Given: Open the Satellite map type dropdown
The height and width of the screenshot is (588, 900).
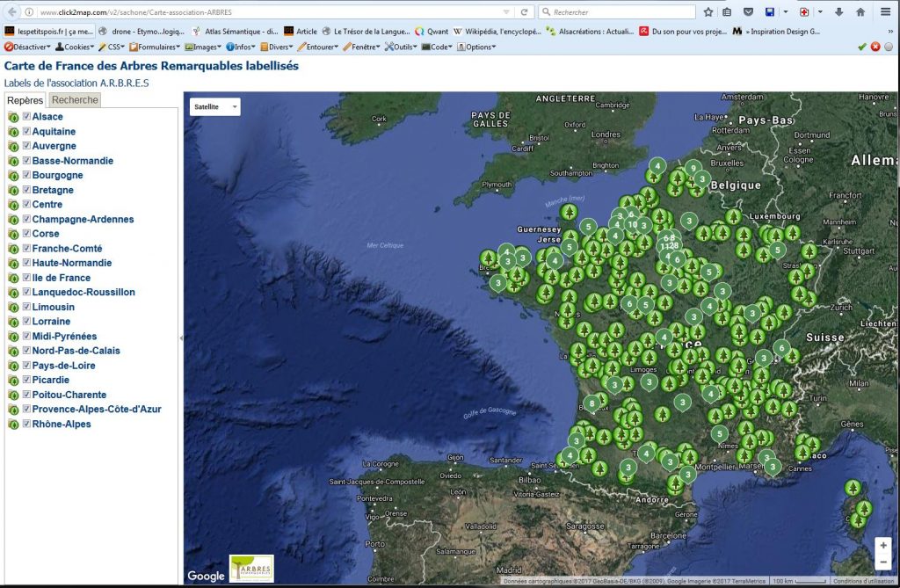Looking at the screenshot, I should coord(215,106).
